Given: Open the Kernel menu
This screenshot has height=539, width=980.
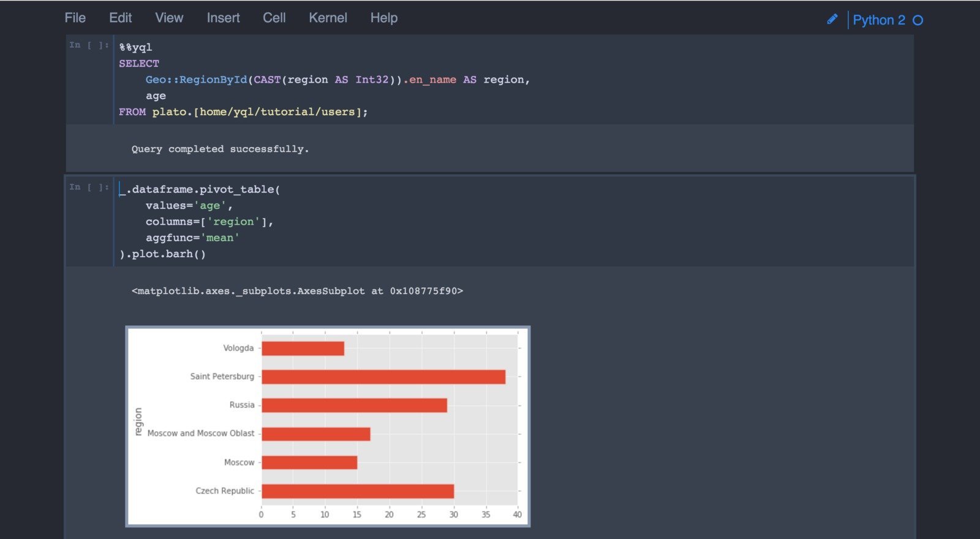Looking at the screenshot, I should [328, 18].
